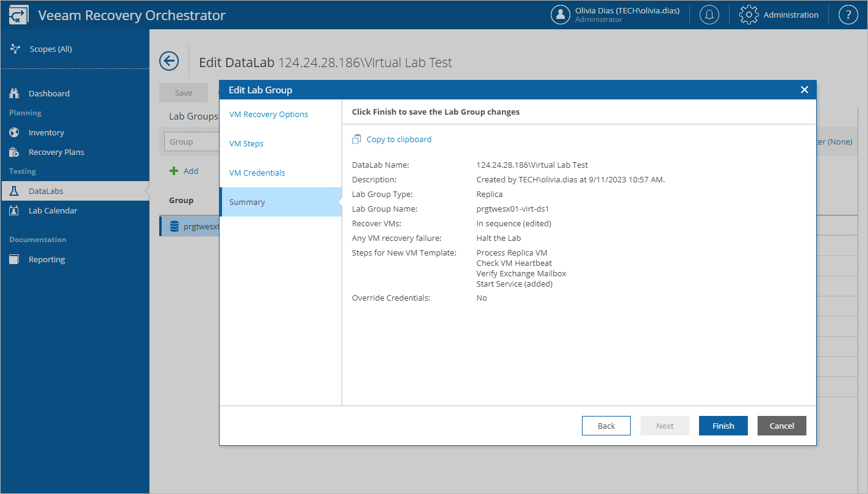Open the Lab Calendar
Screen dimensions: 868x494
click(x=54, y=210)
